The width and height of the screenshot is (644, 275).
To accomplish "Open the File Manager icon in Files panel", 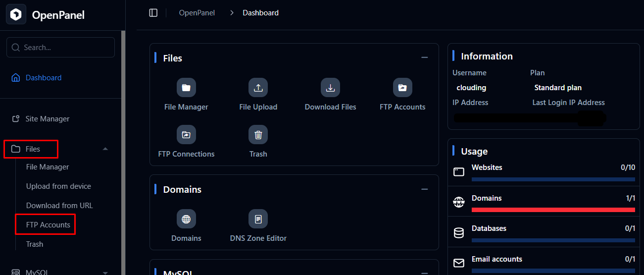I will [186, 88].
